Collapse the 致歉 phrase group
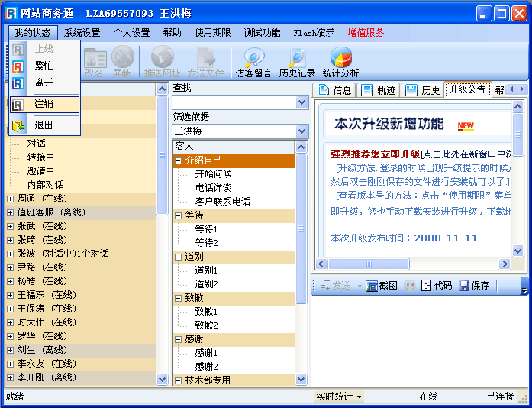The image size is (532, 408). click(179, 298)
